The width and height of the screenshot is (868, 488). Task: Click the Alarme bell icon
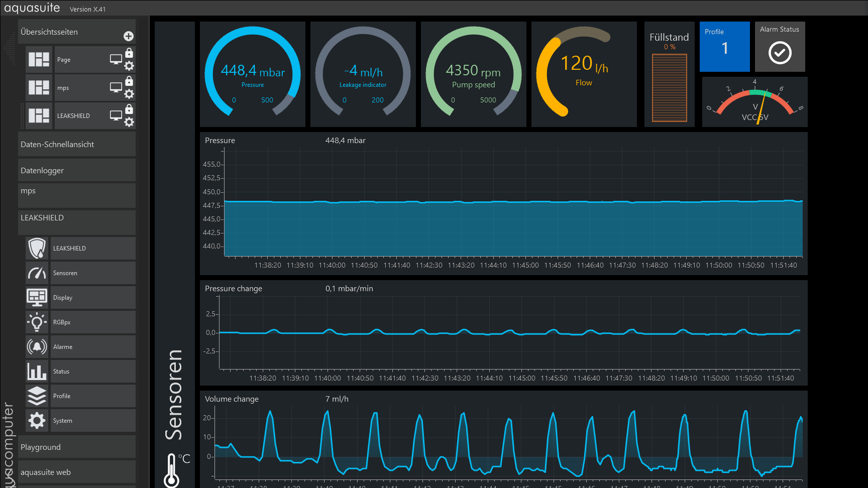37,347
